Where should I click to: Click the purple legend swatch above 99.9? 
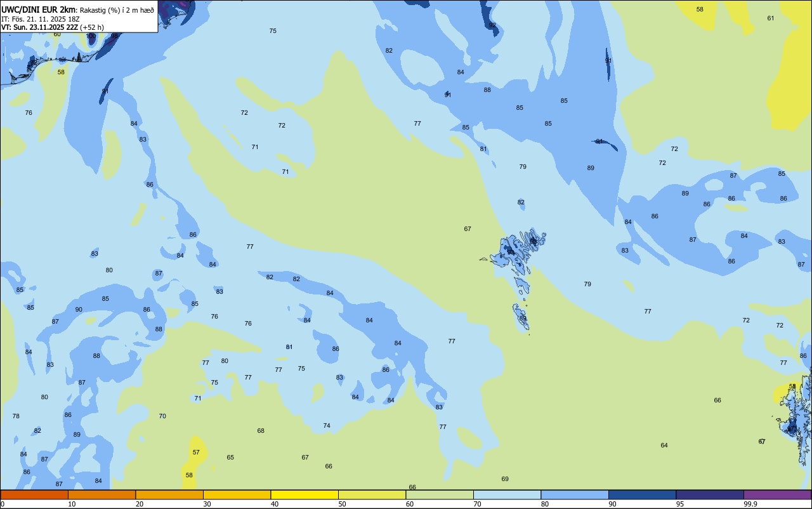pos(777,494)
